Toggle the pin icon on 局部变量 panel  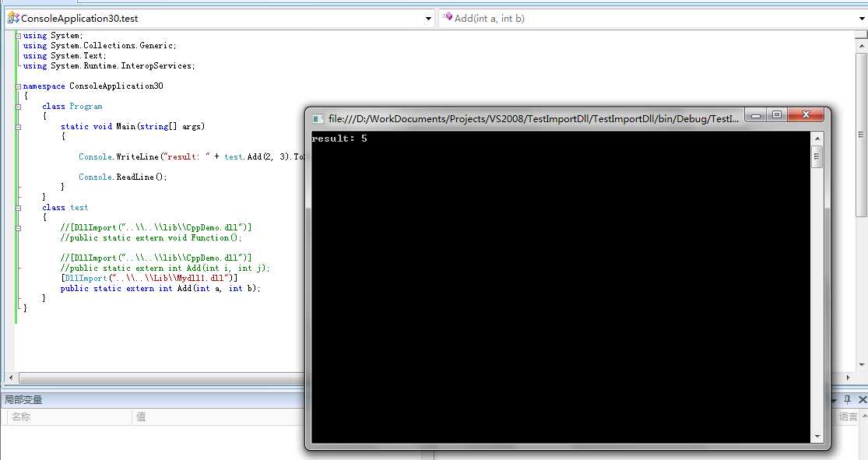(x=847, y=399)
